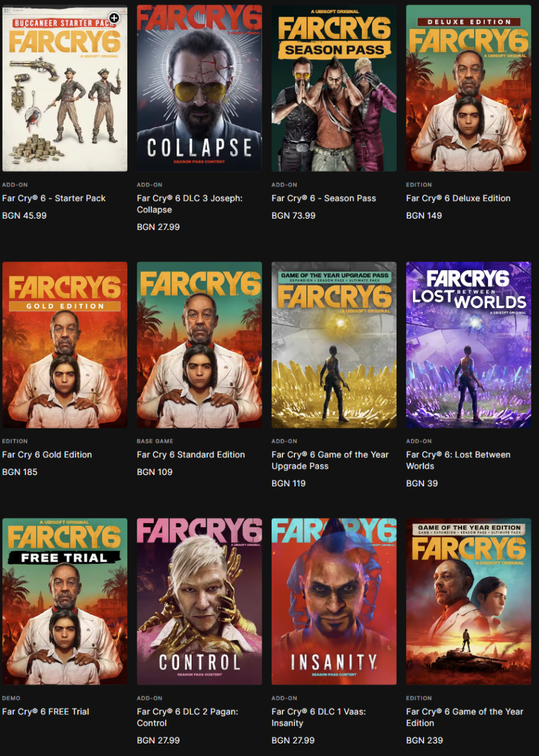Open the Game of the Year Edition cover
Image resolution: width=539 pixels, height=756 pixels.
coord(468,602)
